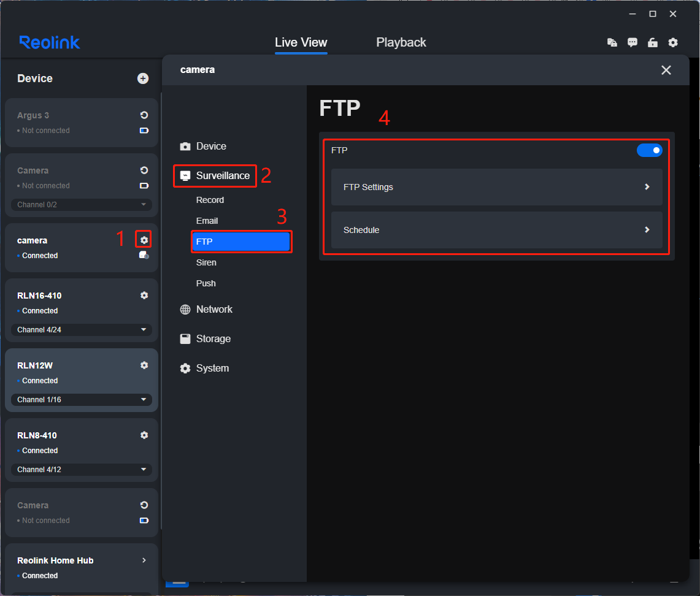This screenshot has width=700, height=596.
Task: Open settings gear for RLN12W
Action: point(144,365)
